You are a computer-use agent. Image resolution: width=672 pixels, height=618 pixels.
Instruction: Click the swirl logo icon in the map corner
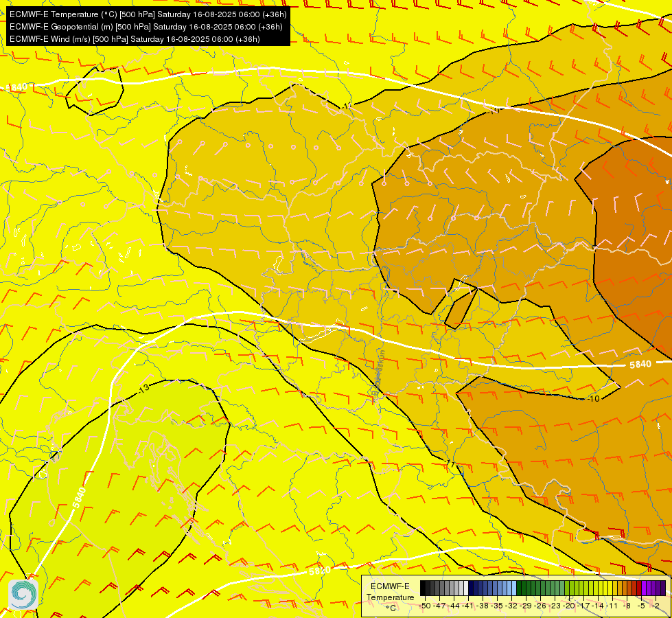click(x=23, y=594)
